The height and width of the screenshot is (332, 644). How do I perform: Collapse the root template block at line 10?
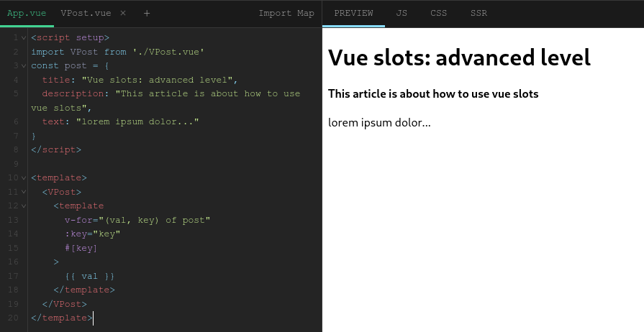[24, 177]
